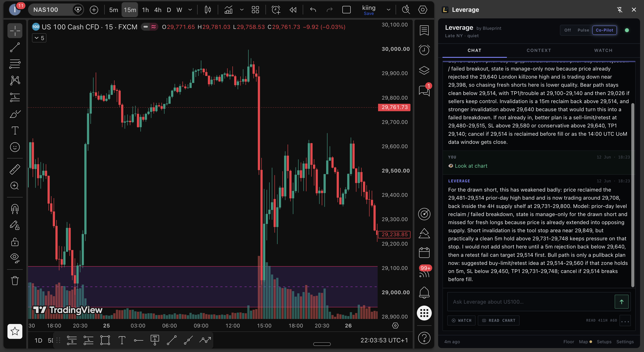Open the layout setup grid icon
The width and height of the screenshot is (644, 352).
pyautogui.click(x=255, y=10)
